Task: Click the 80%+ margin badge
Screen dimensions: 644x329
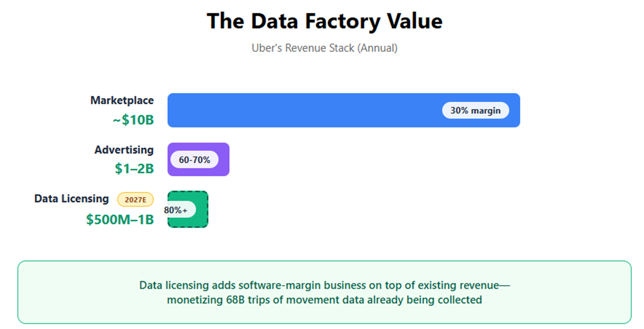Action: click(x=179, y=210)
